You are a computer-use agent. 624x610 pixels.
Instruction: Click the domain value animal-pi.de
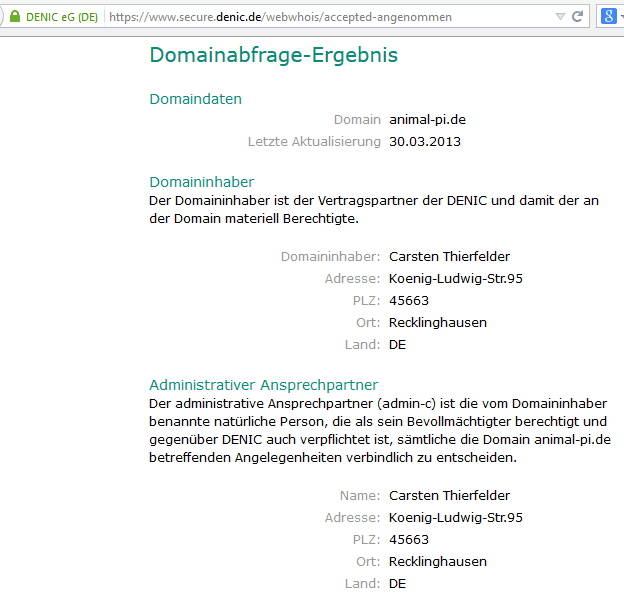(x=427, y=120)
